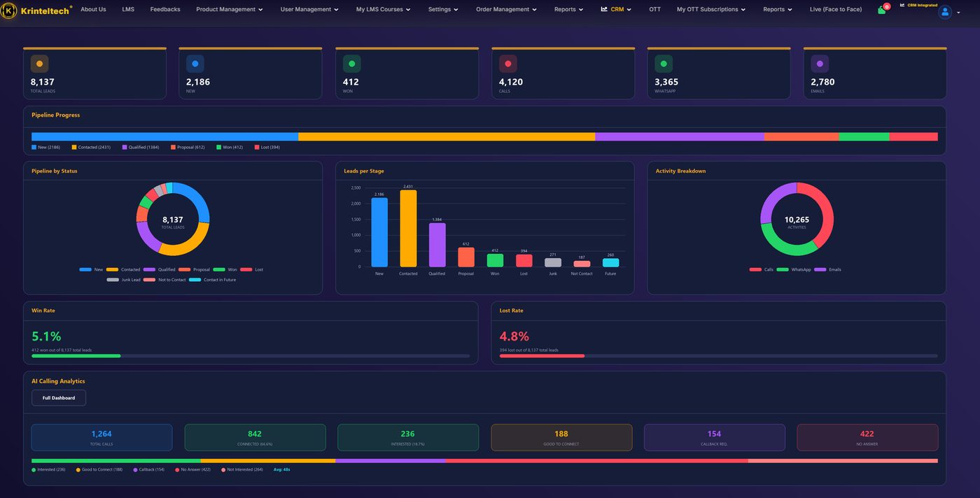Open the My LMS Courses dropdown
This screenshot has width=980, height=498.
(x=383, y=10)
